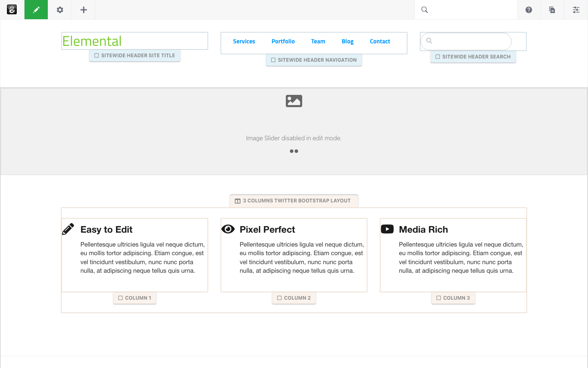Click the plus add content icon
The height and width of the screenshot is (368, 588).
[84, 10]
